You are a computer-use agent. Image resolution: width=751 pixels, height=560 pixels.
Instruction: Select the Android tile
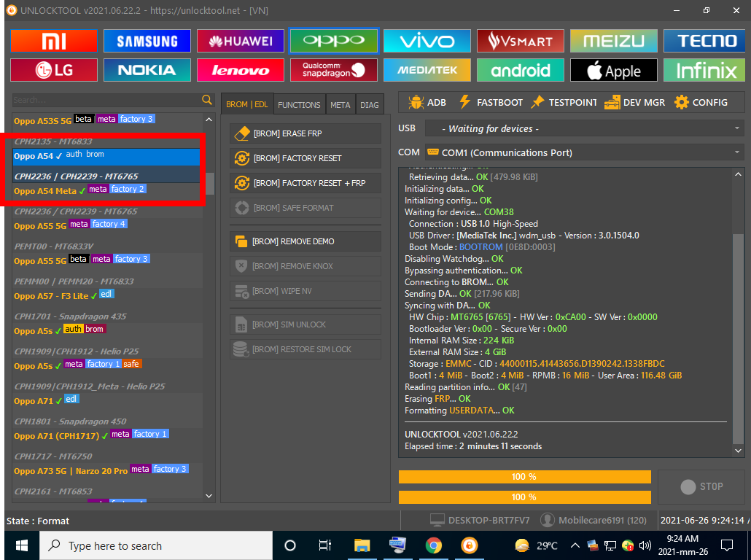coord(521,71)
